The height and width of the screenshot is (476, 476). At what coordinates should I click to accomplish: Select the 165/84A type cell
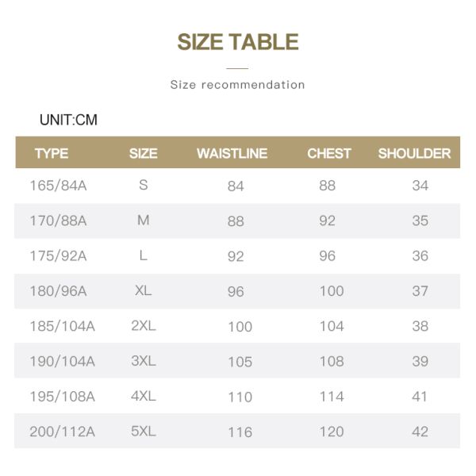click(x=58, y=186)
